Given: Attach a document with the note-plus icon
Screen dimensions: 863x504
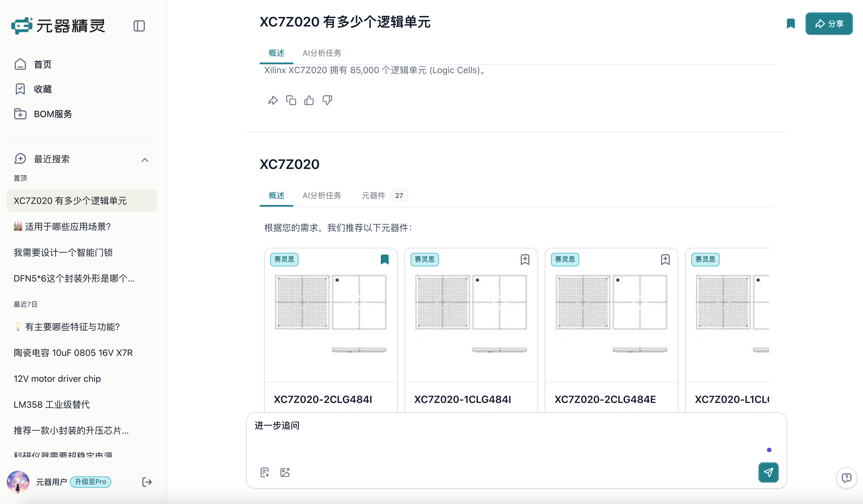Looking at the screenshot, I should point(265,472).
